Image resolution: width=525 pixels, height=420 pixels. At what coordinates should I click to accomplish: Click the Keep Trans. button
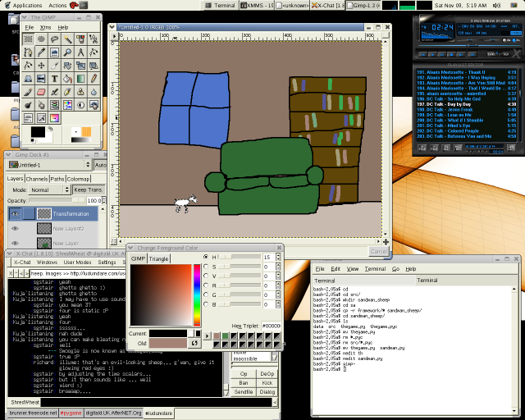point(89,189)
